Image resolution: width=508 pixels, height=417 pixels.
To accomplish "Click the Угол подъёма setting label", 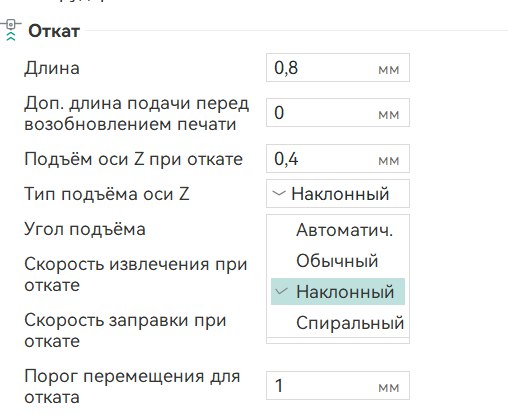I will (x=85, y=229).
